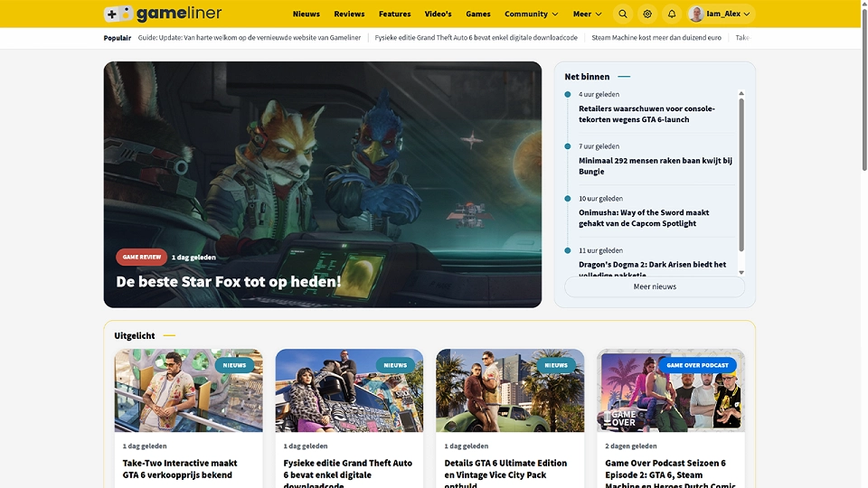Click the 11 uur geleden timestamp
868x488 pixels.
[600, 250]
